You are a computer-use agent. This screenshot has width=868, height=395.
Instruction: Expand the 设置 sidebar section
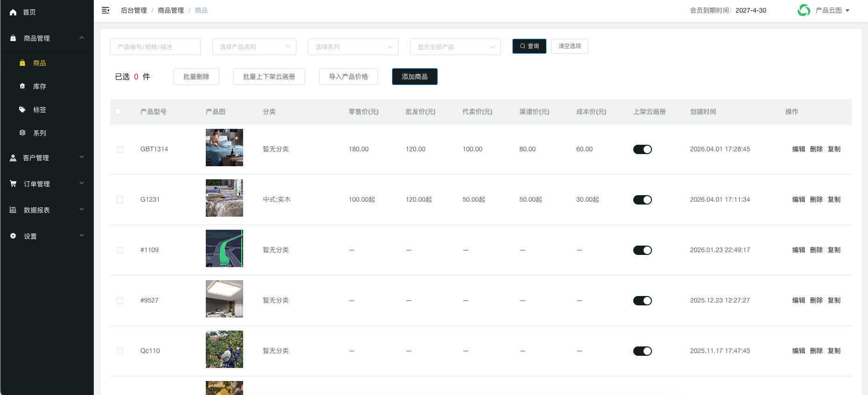[82, 236]
